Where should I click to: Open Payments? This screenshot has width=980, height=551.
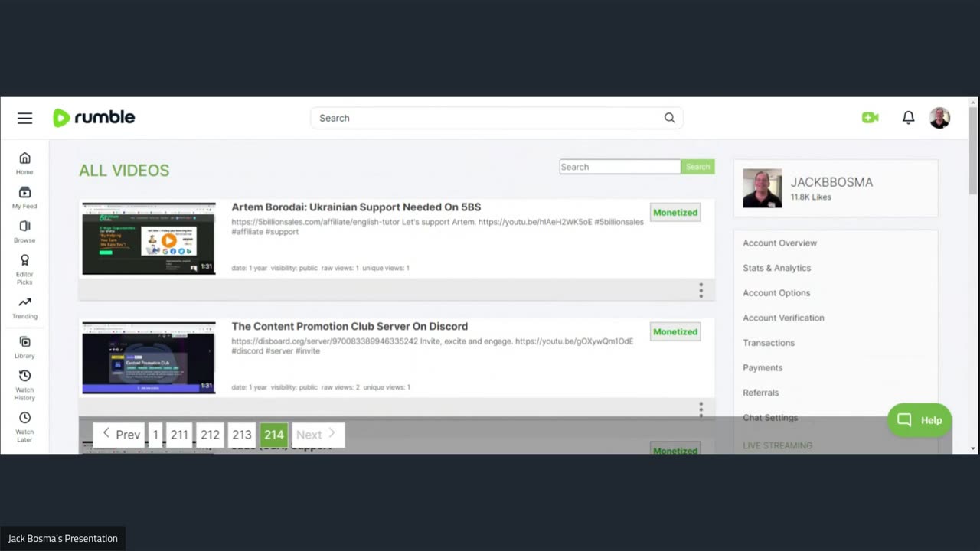coord(763,367)
